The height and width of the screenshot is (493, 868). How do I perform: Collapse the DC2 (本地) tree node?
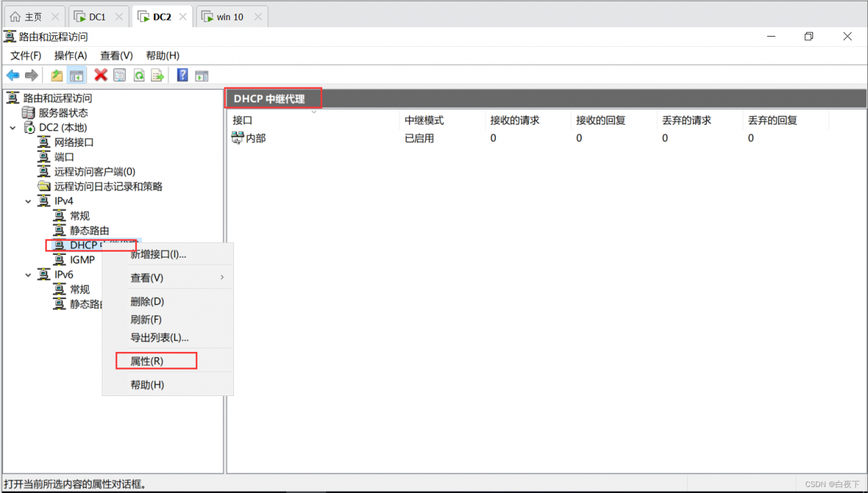tap(13, 127)
